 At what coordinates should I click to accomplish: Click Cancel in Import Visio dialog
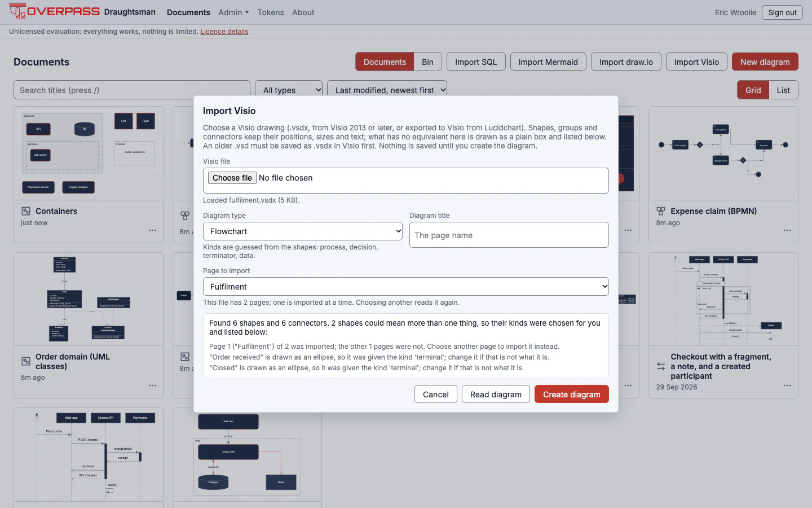[436, 395]
